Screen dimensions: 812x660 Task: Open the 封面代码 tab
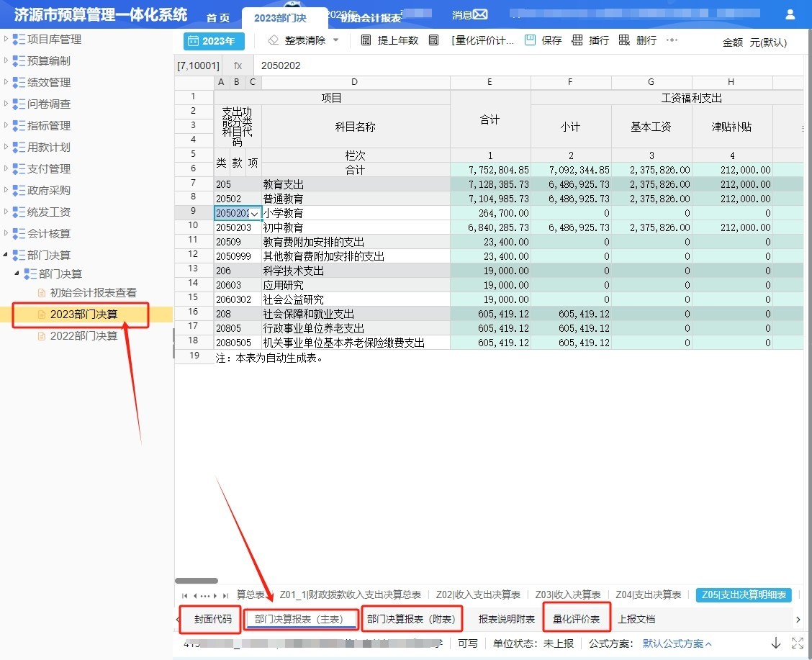pyautogui.click(x=213, y=619)
